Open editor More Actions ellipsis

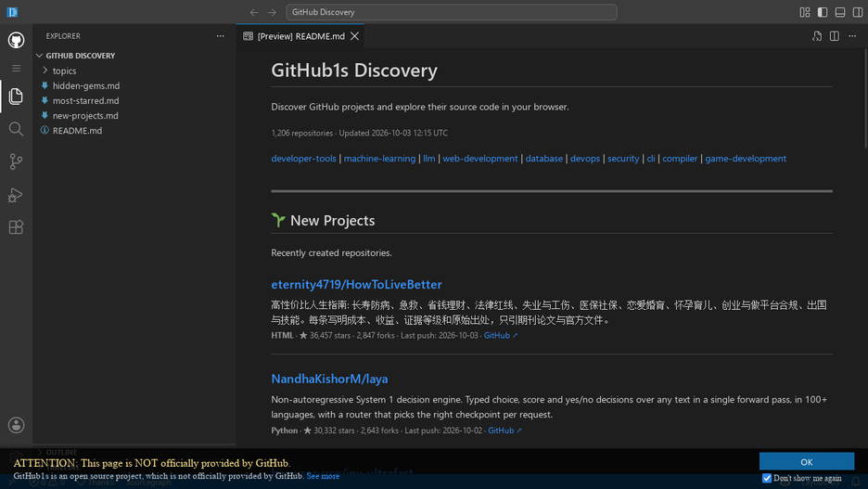pos(852,36)
